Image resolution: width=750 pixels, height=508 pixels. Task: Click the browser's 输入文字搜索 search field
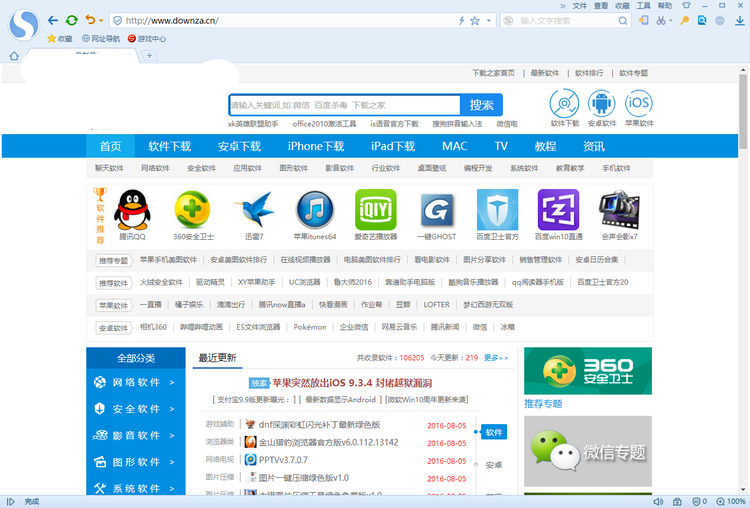(567, 21)
